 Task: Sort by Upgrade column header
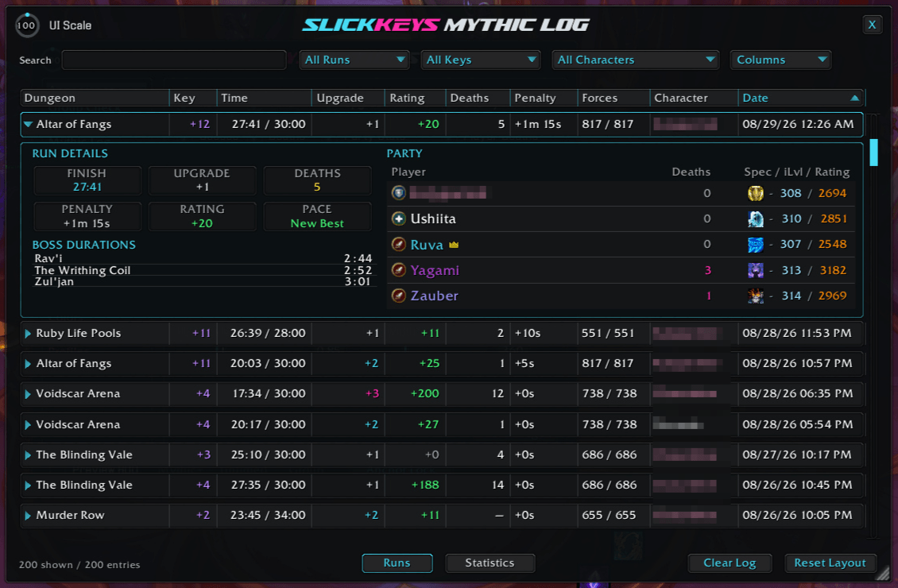click(348, 98)
